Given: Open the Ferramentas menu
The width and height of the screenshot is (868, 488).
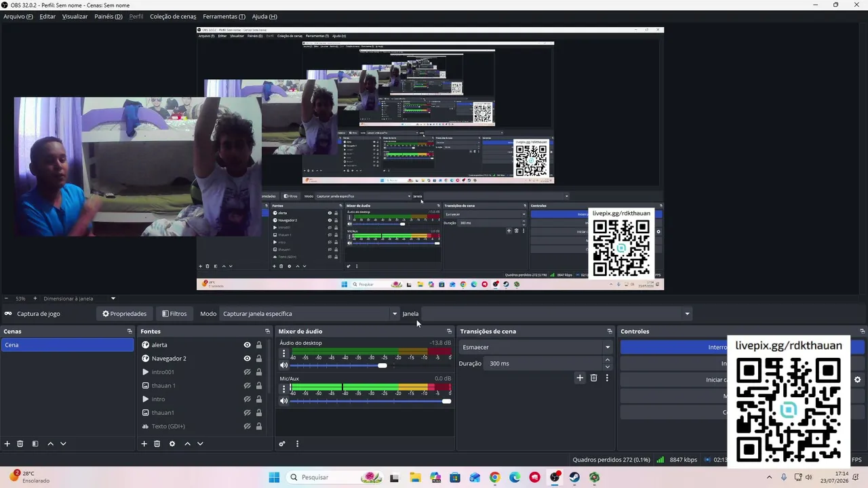Looking at the screenshot, I should coord(224,16).
